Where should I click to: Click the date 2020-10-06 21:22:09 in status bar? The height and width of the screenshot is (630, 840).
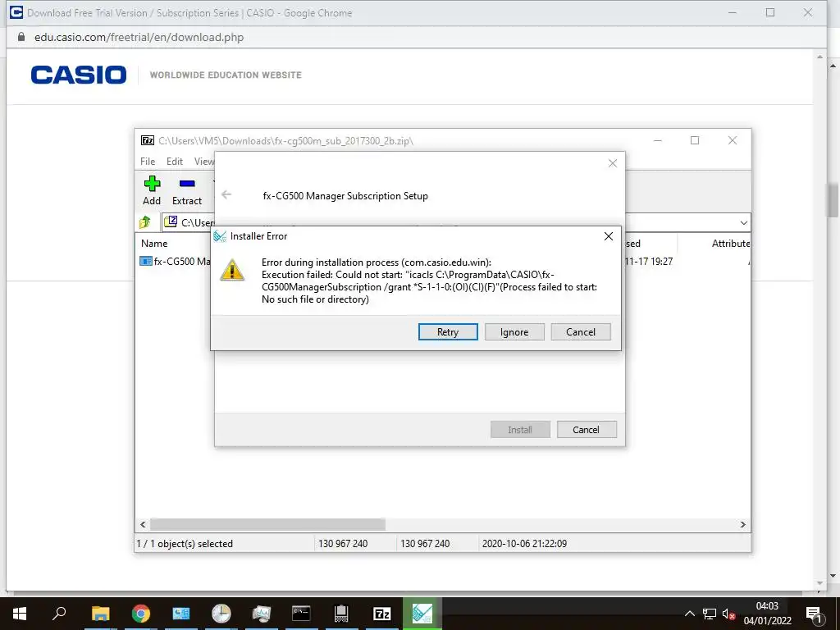tap(524, 543)
